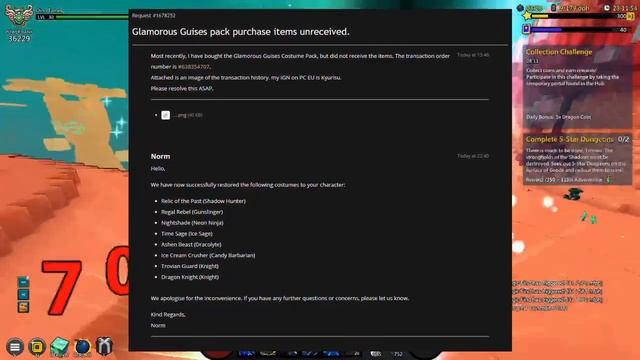Open the .png attachment link
Screen dimensions: 640x360
188,115
